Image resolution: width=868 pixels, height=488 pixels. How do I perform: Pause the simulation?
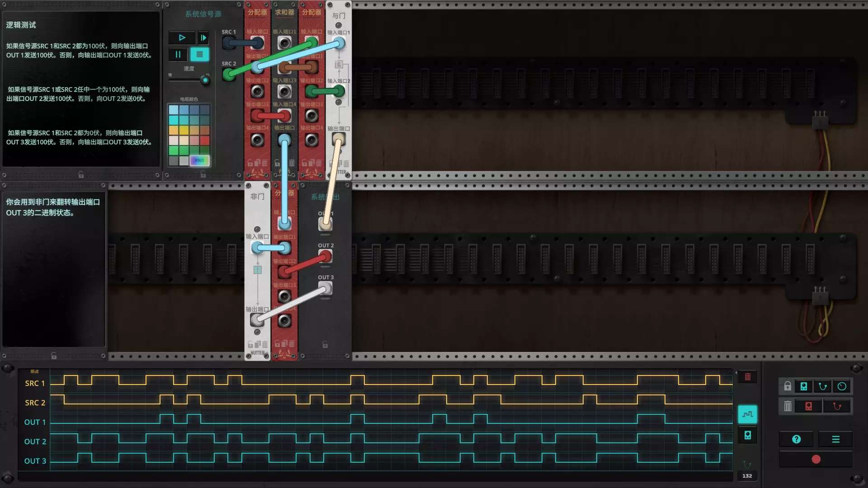click(x=178, y=55)
